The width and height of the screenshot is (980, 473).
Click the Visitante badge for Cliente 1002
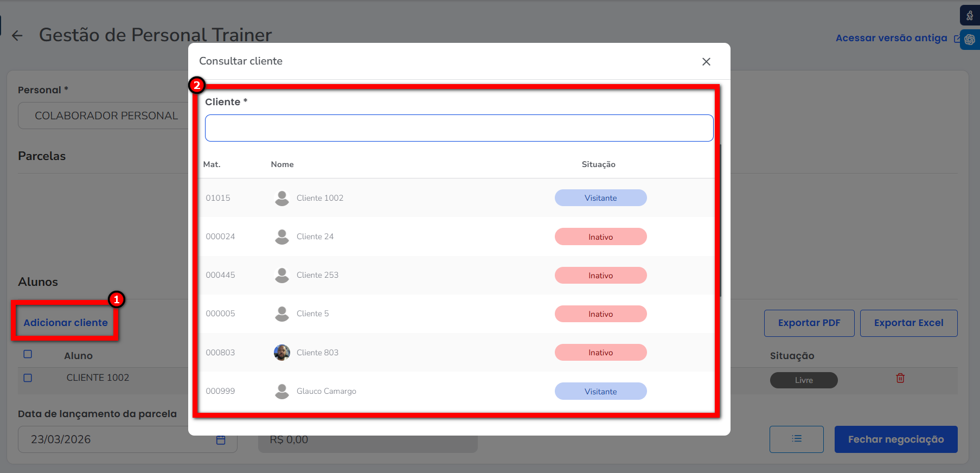click(x=600, y=198)
